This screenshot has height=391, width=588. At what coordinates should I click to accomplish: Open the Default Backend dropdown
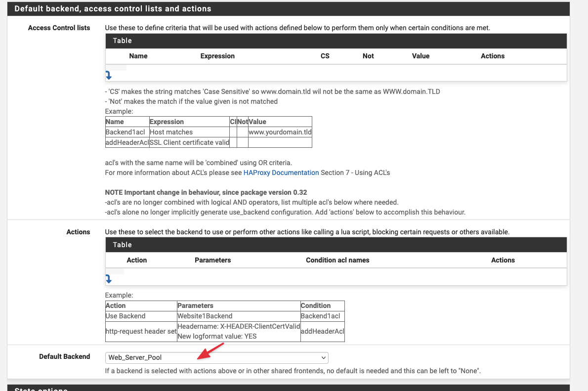pyautogui.click(x=217, y=357)
